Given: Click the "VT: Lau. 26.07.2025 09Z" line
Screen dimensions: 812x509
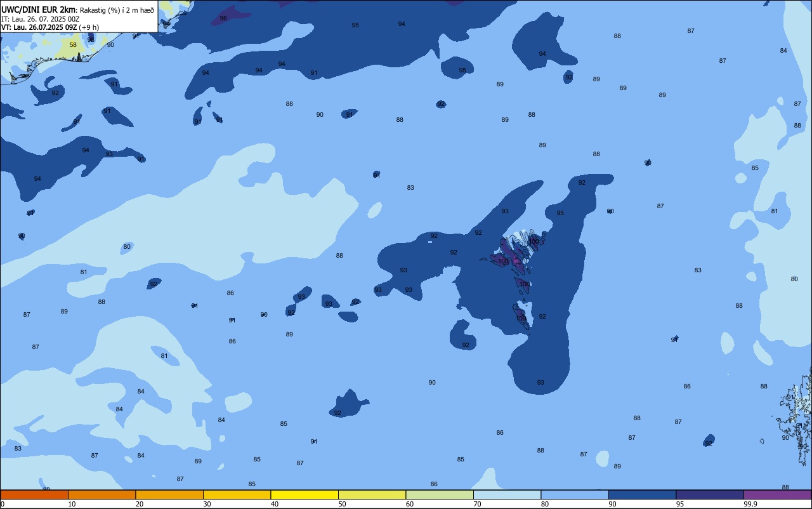Looking at the screenshot, I should [x=39, y=27].
